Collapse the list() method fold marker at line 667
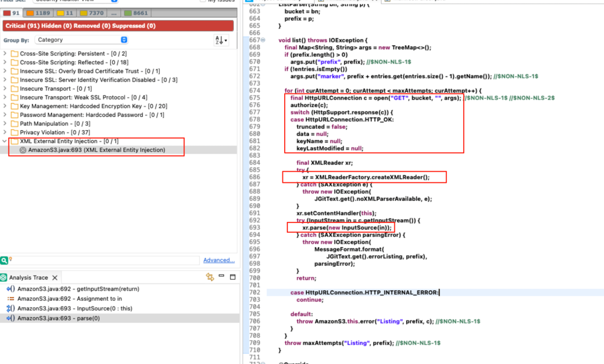Screen dimensions: 604x364 click(263, 40)
